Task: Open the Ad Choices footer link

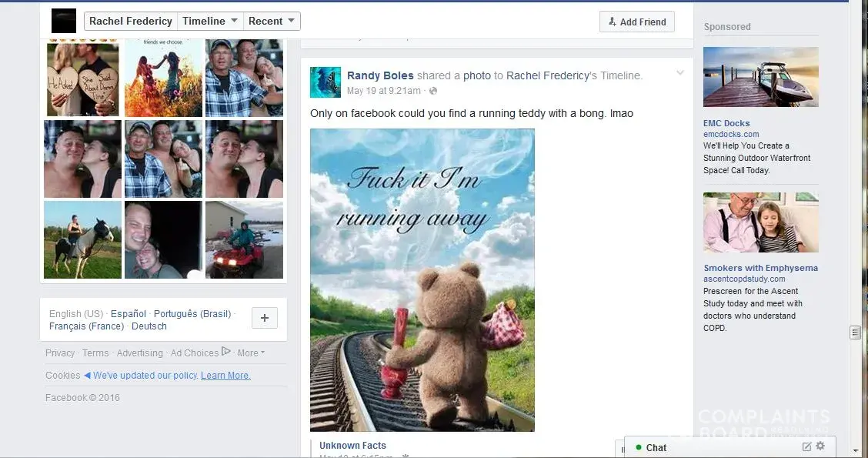Action: (195, 353)
